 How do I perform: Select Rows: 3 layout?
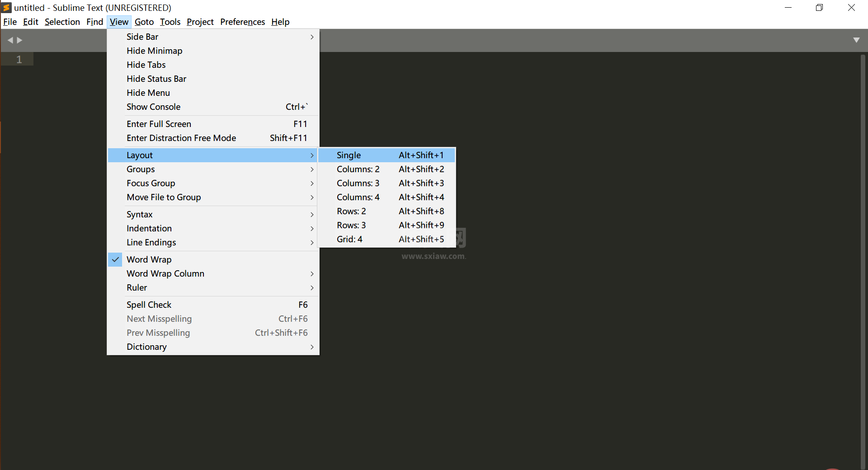387,225
